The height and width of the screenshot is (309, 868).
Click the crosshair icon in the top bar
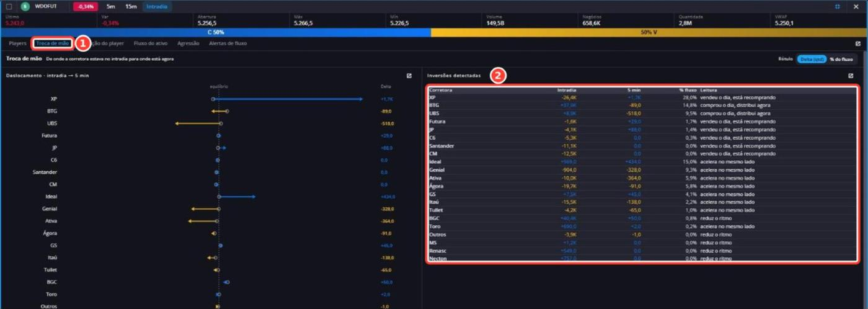(x=838, y=6)
